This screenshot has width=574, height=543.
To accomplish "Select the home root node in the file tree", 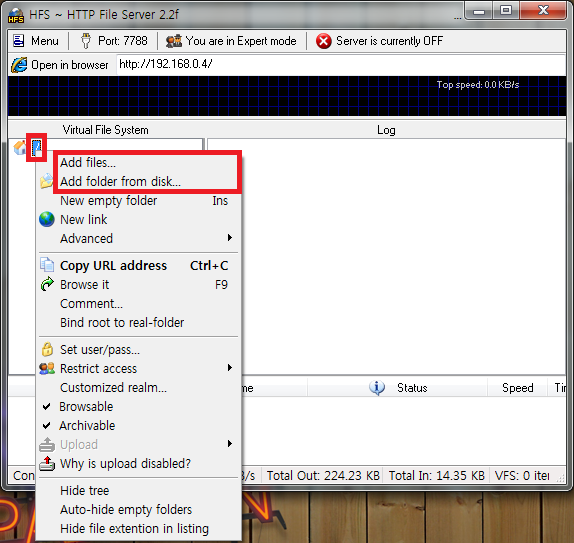I will tap(20, 148).
